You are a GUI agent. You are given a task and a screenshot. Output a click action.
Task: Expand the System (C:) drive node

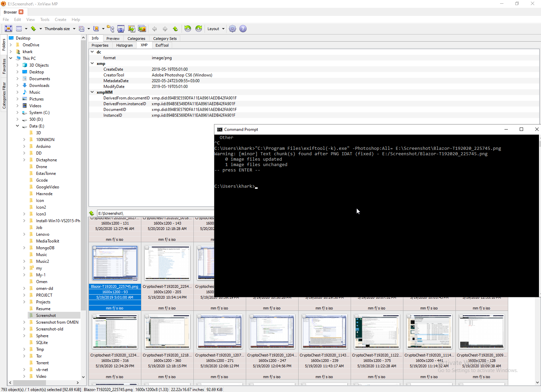(18, 113)
